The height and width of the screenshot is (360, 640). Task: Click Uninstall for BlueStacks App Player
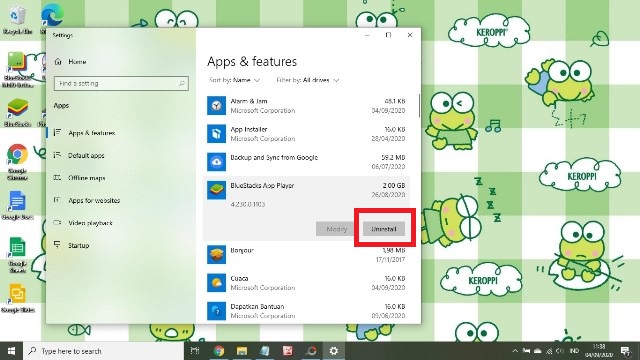tap(384, 229)
